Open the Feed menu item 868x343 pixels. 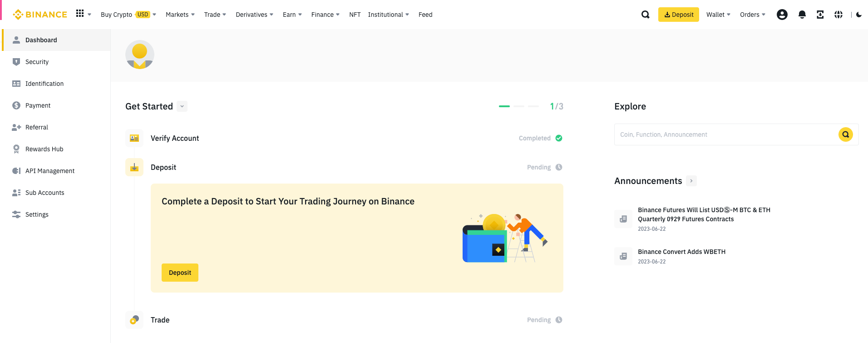coord(425,15)
